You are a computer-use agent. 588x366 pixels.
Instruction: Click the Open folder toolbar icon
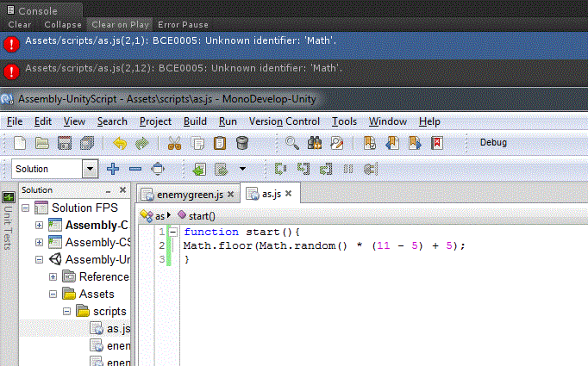[42, 143]
